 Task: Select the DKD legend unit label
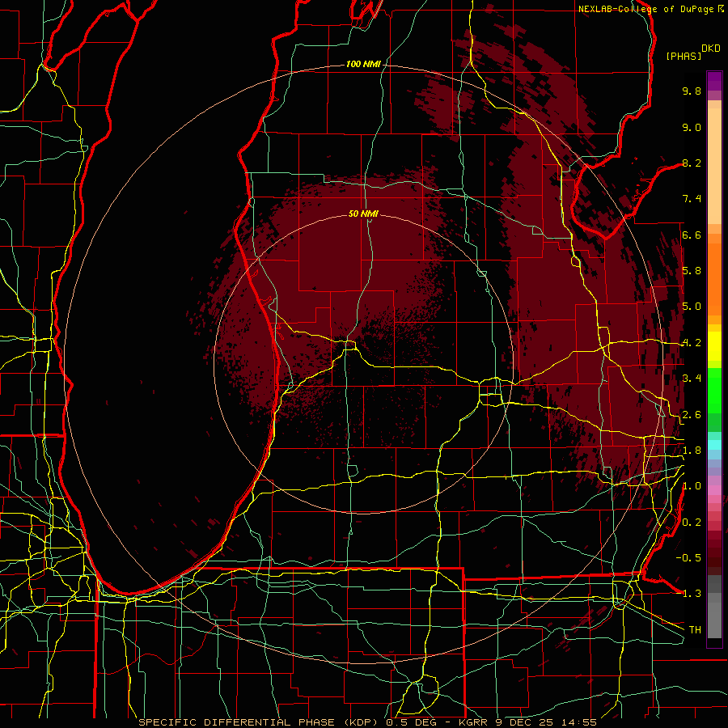[711, 49]
